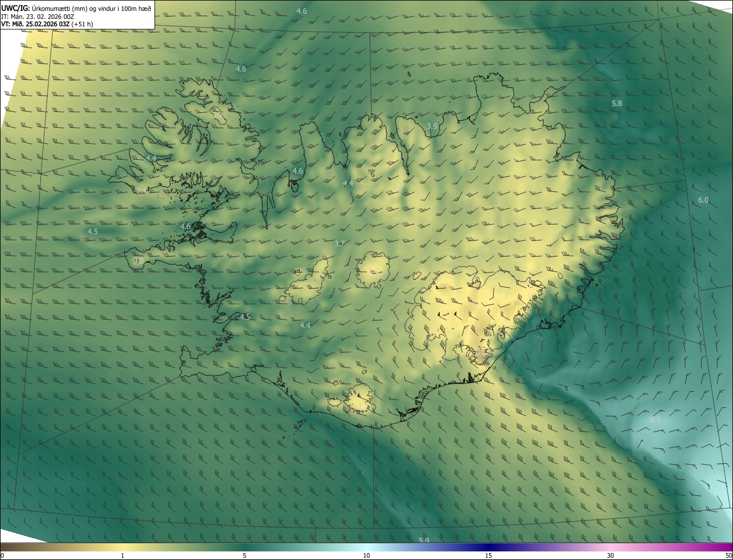Click the '15' tick on the color scale

488,555
